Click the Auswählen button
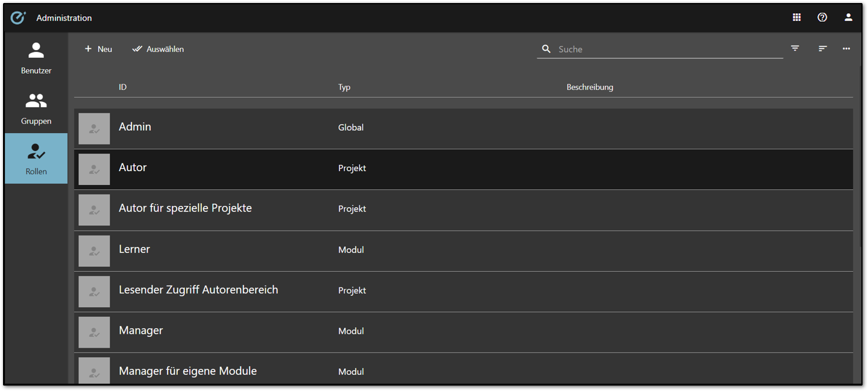 click(x=158, y=49)
